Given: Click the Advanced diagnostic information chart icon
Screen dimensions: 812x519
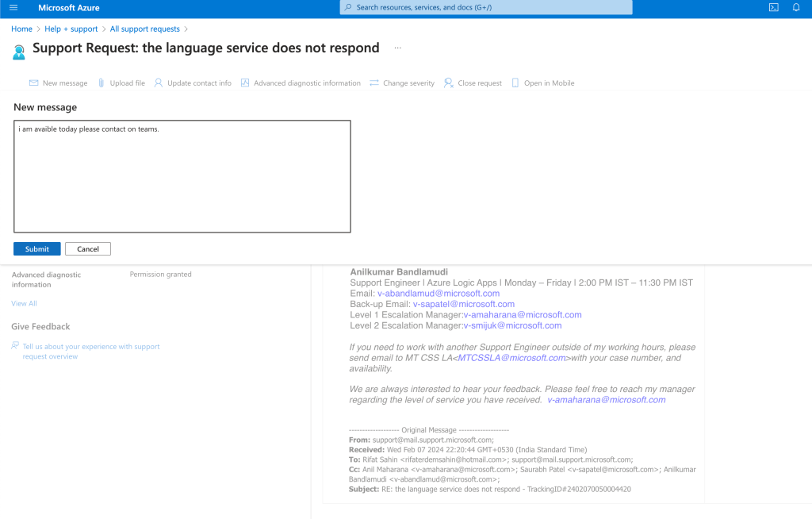Looking at the screenshot, I should pos(245,83).
